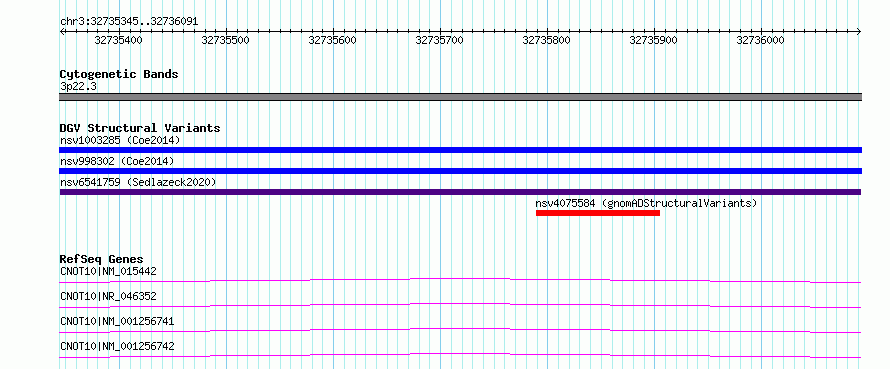
Task: Click the nsv998302 (Coe2014) label
Action: 117,161
